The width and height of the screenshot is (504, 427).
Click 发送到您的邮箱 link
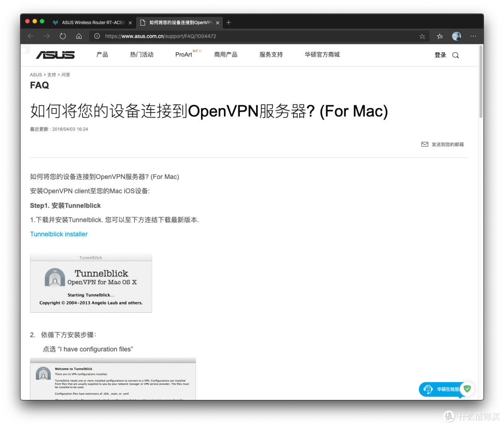click(x=448, y=145)
